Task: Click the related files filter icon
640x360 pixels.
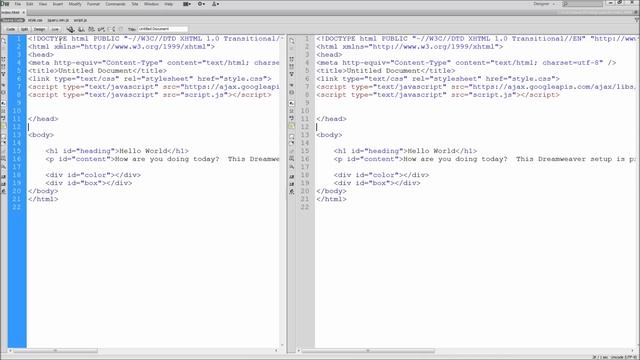Action: (636, 20)
